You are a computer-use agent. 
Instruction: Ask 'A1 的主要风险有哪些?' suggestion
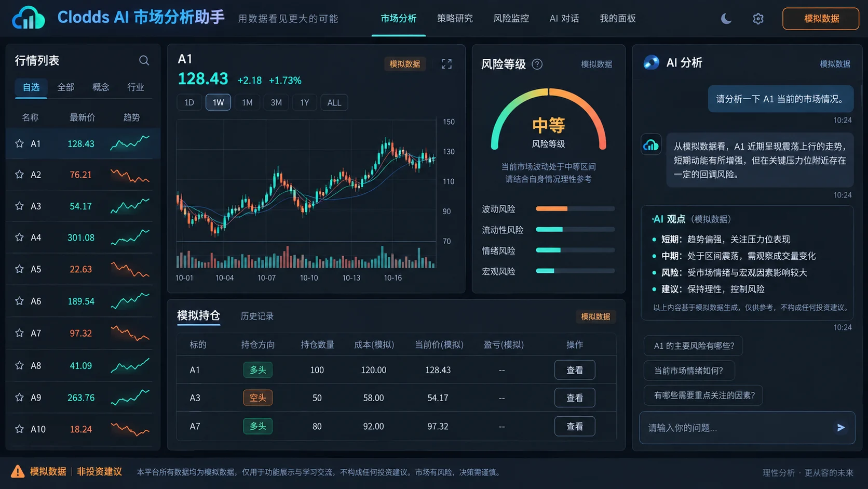click(694, 346)
